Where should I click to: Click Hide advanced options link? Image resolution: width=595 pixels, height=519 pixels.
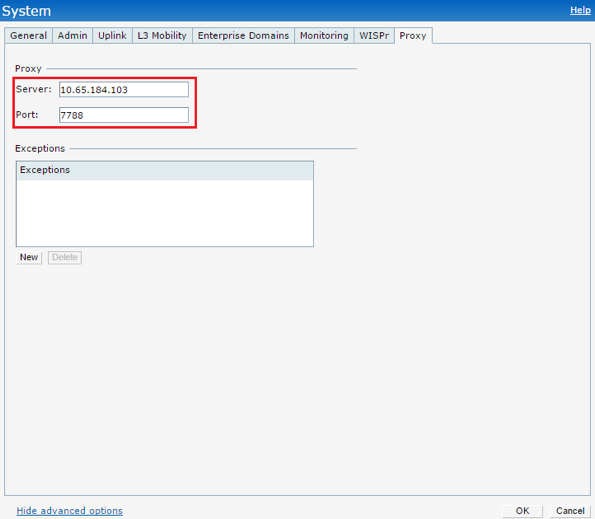[x=69, y=511]
